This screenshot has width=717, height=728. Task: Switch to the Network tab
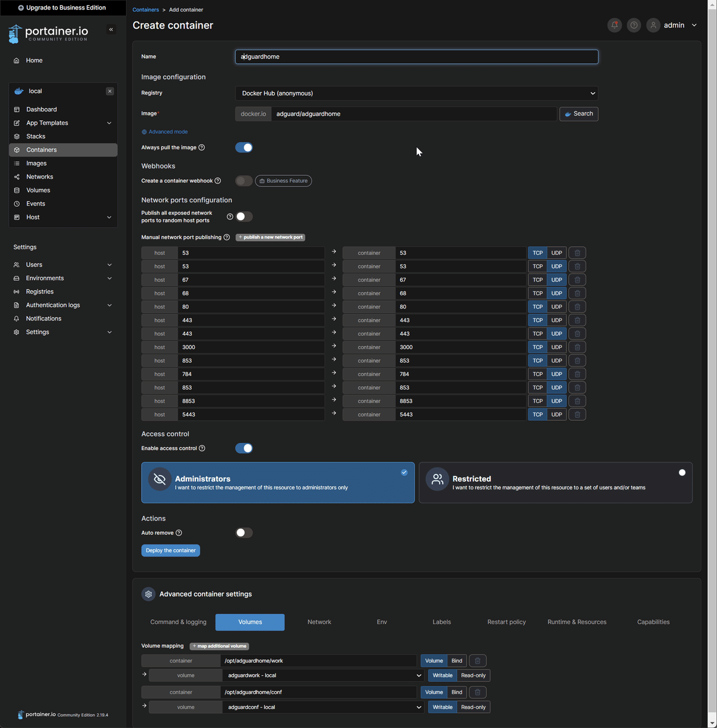click(x=319, y=622)
